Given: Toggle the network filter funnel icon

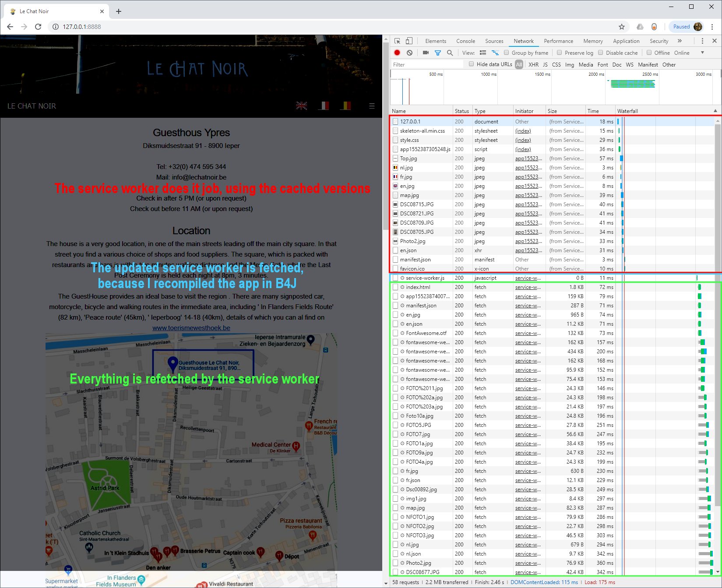Looking at the screenshot, I should [438, 53].
